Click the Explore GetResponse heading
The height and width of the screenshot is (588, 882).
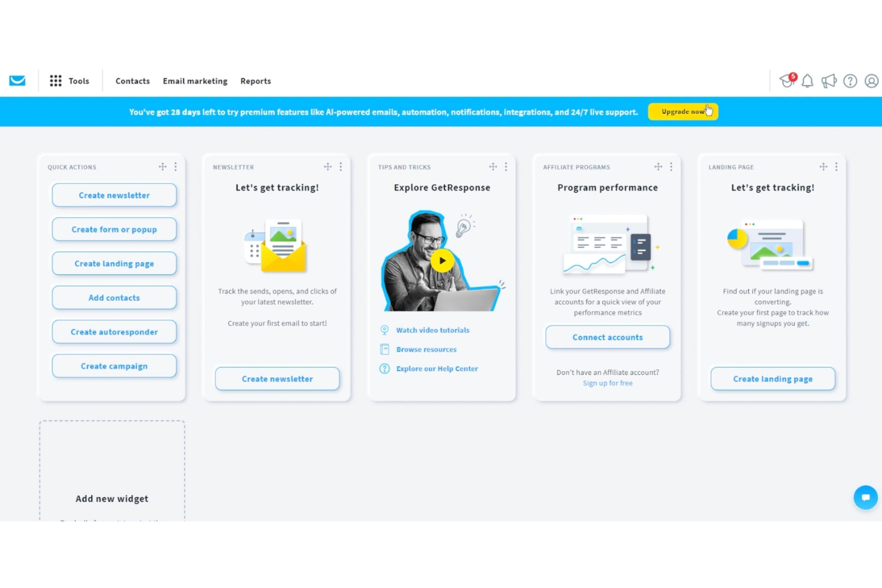[x=442, y=188]
